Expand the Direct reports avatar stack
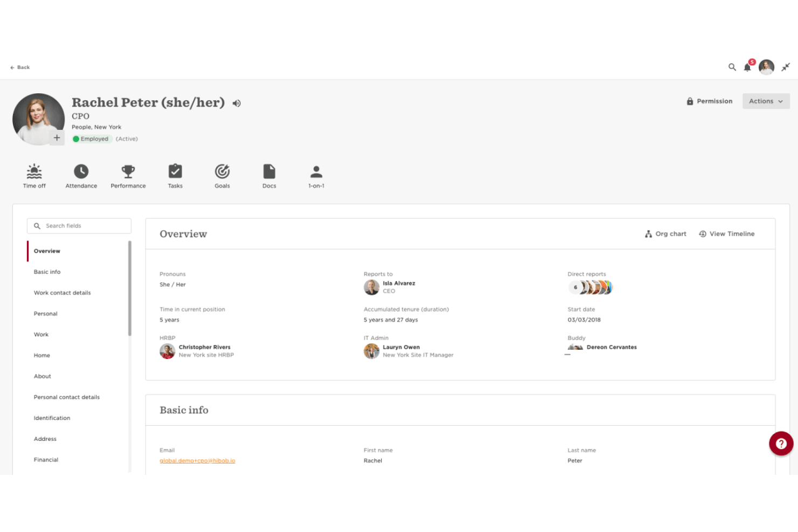The image size is (798, 532). tap(590, 287)
